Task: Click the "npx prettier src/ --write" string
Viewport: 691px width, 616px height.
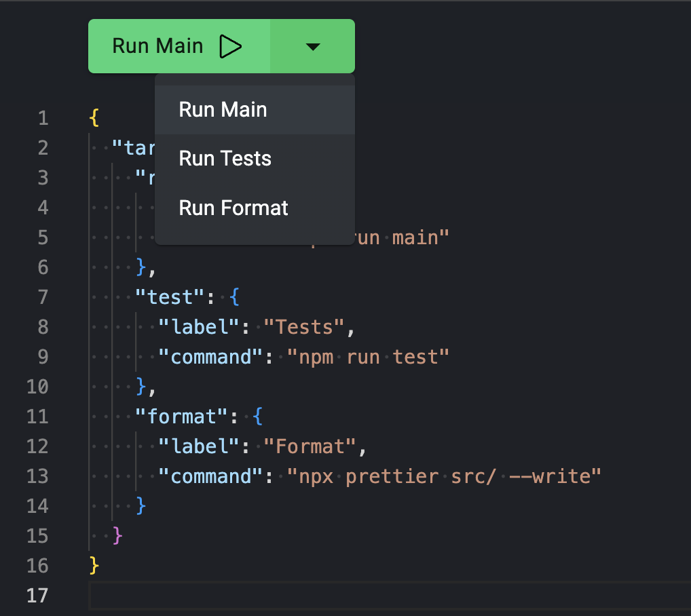Action: (x=444, y=476)
